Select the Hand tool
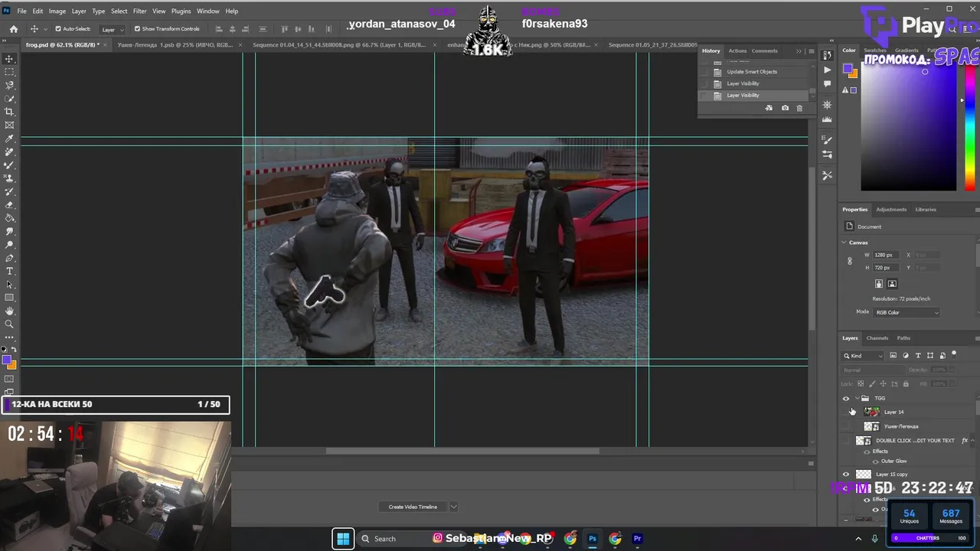 pos(9,311)
